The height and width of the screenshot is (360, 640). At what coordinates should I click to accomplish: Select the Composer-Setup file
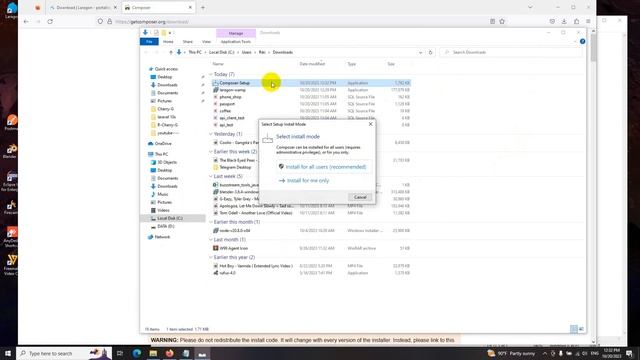[x=311, y=83]
